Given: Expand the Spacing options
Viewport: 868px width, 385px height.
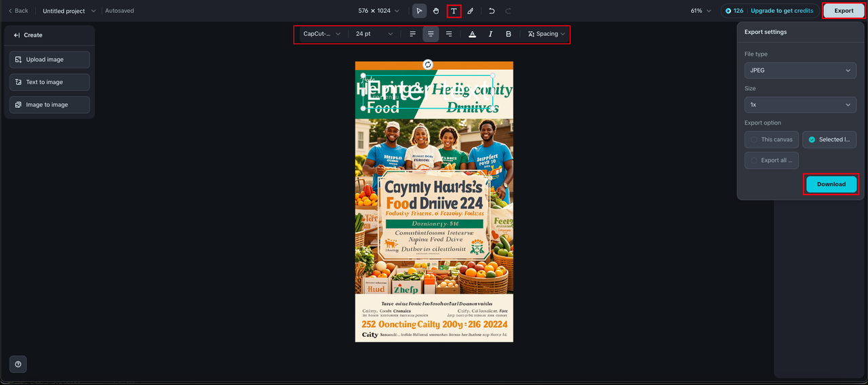Looking at the screenshot, I should click(546, 34).
